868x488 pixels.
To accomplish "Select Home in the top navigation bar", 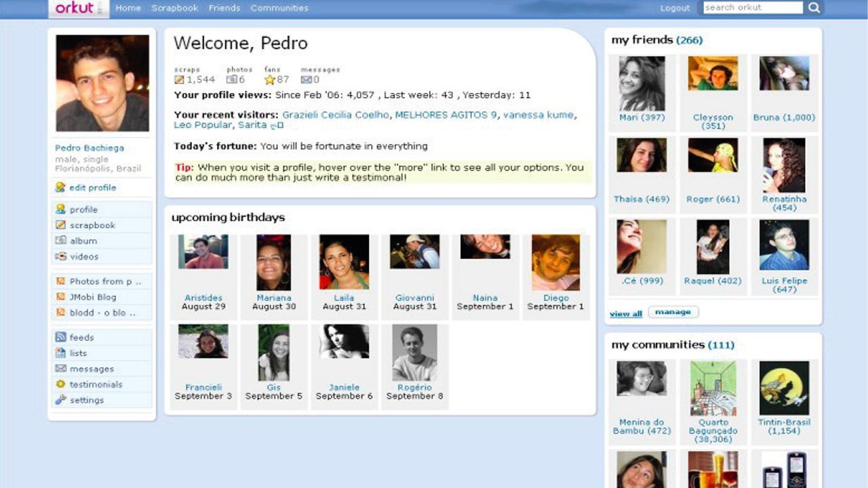I will 128,8.
